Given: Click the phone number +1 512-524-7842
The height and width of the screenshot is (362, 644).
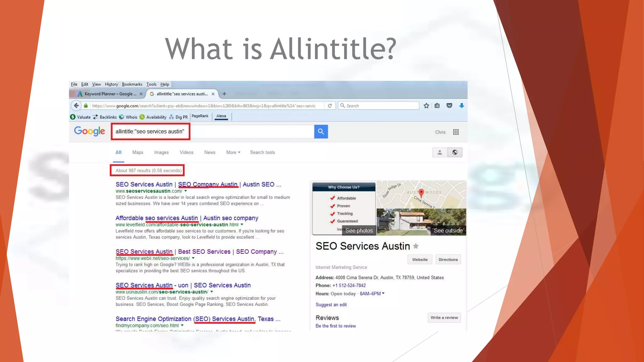Looking at the screenshot, I should pyautogui.click(x=349, y=285).
